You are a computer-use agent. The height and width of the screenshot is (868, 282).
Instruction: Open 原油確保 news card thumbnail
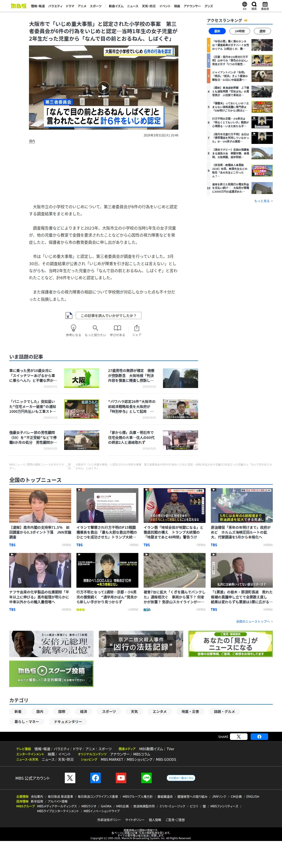242,506
